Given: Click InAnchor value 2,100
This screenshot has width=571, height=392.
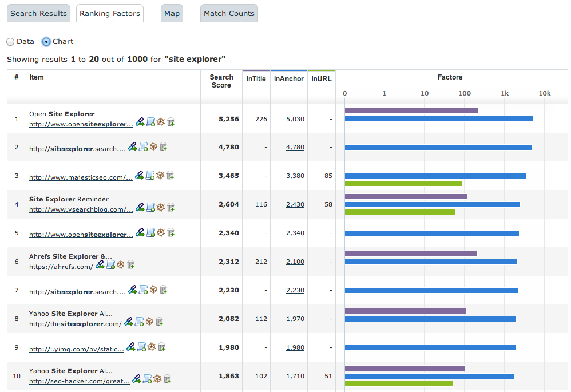Looking at the screenshot, I should click(x=295, y=262).
